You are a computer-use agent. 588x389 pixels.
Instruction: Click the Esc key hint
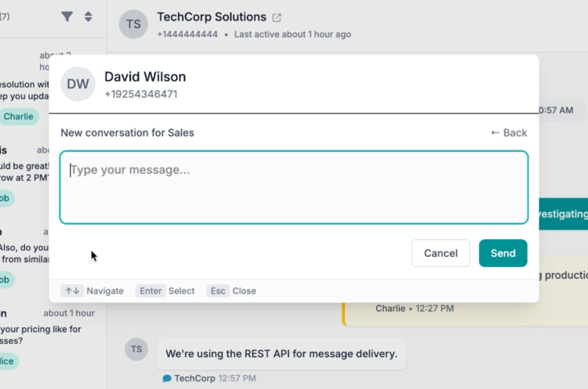click(x=218, y=291)
